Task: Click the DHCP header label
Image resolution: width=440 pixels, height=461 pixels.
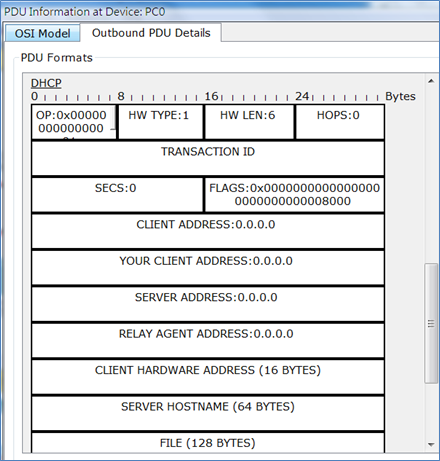Action: click(x=46, y=83)
